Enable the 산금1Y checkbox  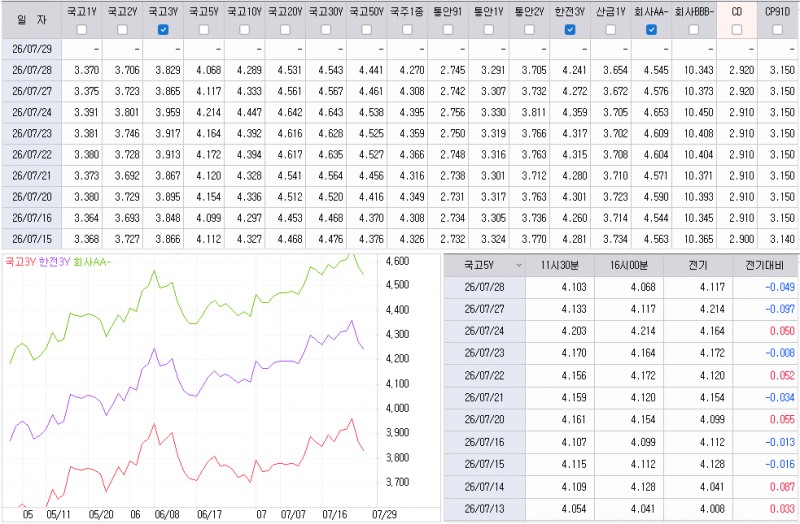(611, 30)
